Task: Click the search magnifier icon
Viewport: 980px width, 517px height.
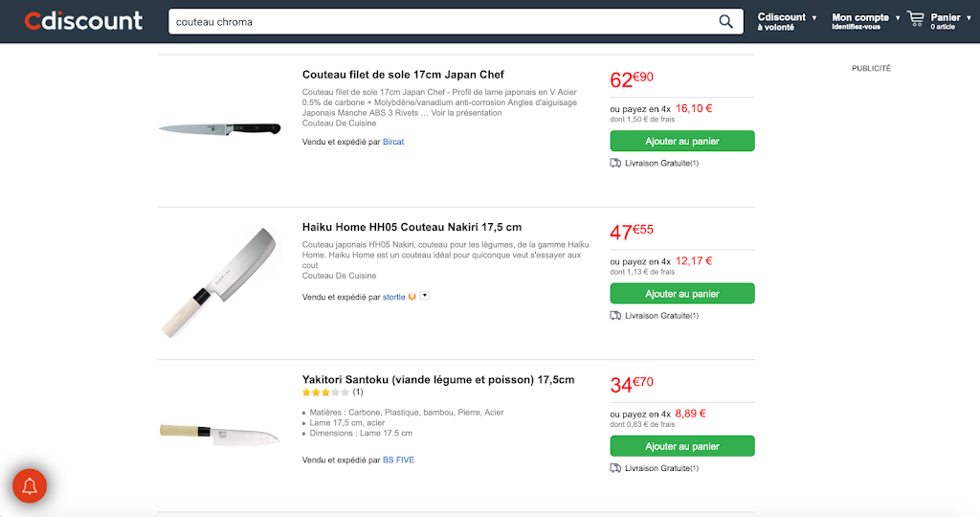Action: [x=726, y=22]
